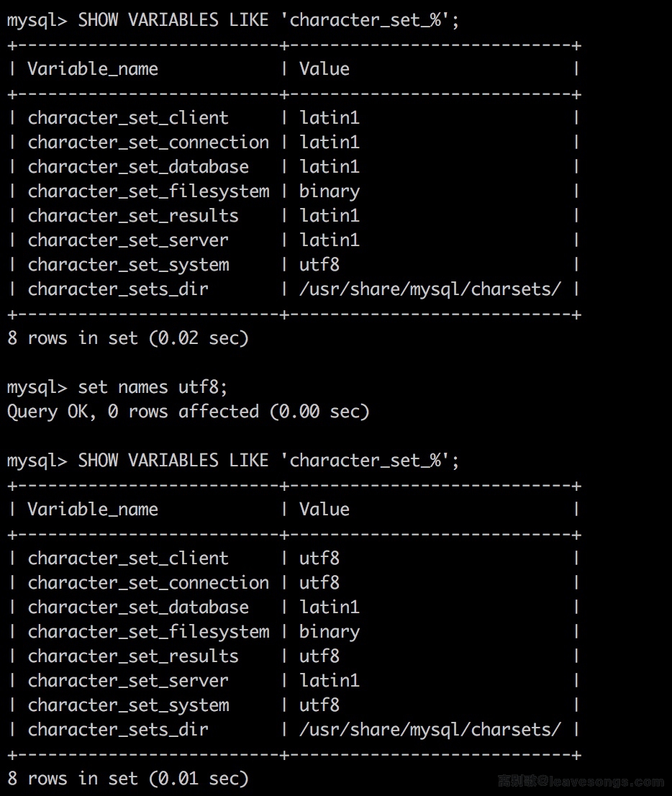This screenshot has width=672, height=796.
Task: Click the 'set names utf8;' command line
Action: [x=117, y=387]
